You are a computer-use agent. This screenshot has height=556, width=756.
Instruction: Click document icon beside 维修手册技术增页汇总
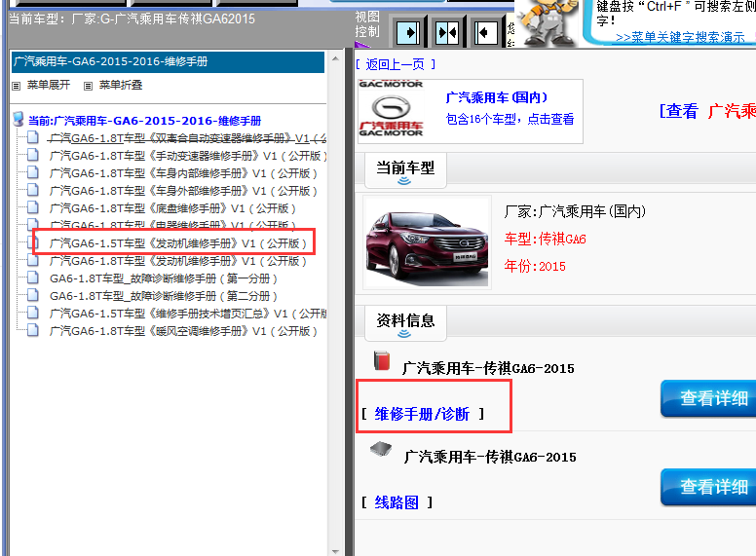(33, 314)
